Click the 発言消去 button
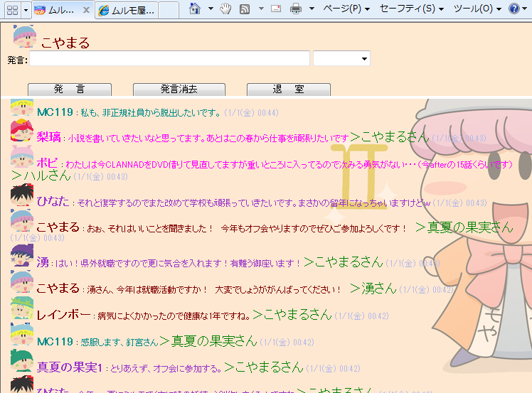Screen dimensions: 532x393 coord(179,89)
